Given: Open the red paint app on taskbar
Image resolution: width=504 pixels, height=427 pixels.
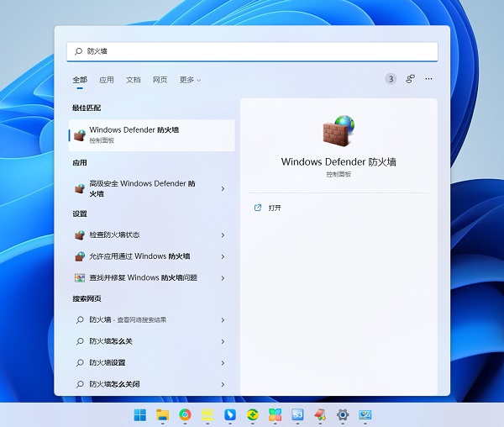Looking at the screenshot, I should point(320,414).
